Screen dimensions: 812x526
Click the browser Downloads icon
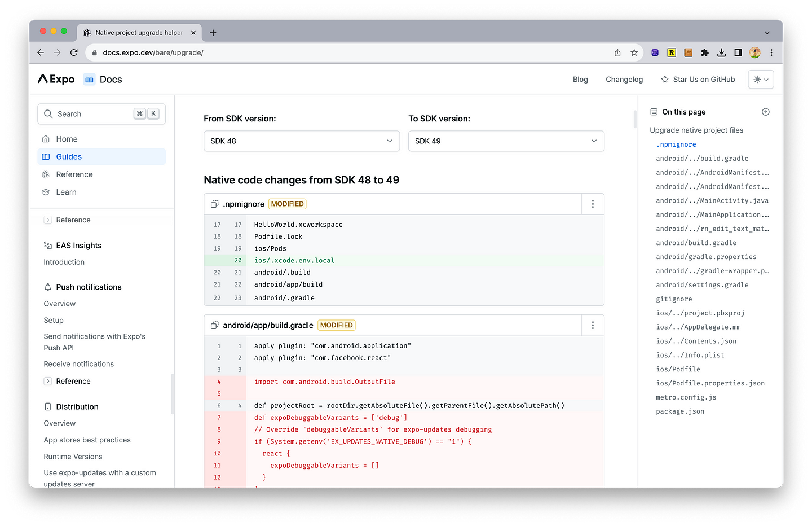pos(721,52)
